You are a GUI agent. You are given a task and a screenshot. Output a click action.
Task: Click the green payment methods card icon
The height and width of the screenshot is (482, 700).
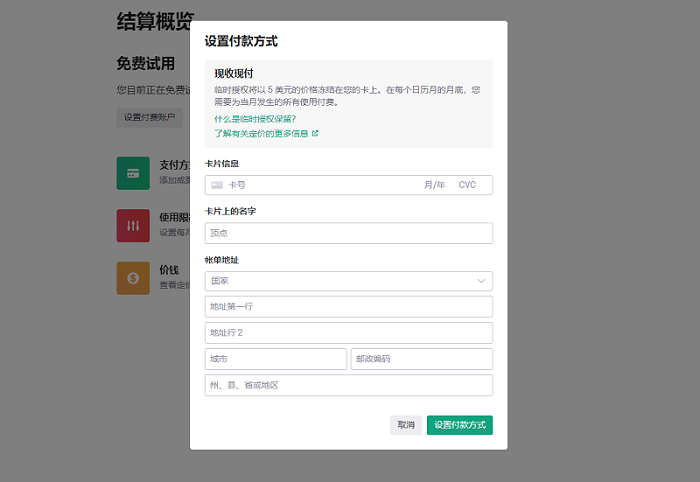click(x=132, y=173)
